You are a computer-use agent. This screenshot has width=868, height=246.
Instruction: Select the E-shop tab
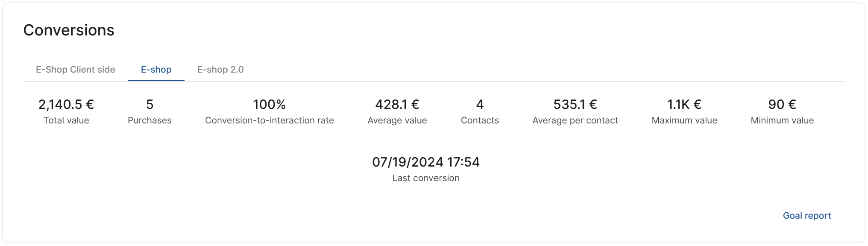tap(156, 70)
